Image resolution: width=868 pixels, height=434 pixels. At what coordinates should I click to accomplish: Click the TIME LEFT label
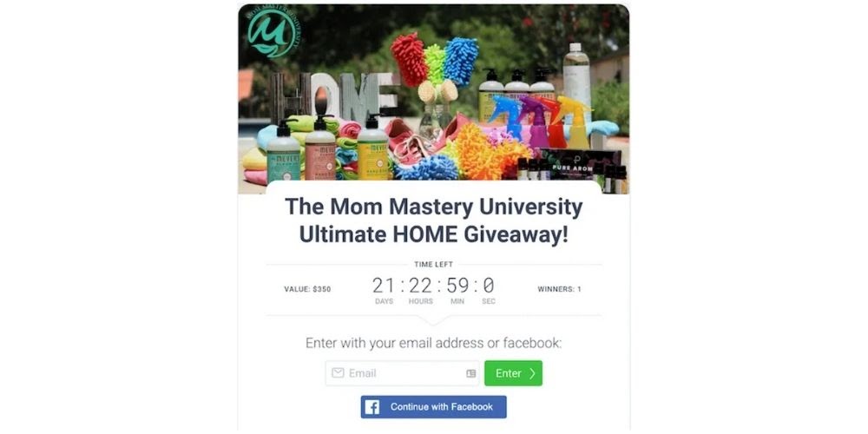coord(433,265)
